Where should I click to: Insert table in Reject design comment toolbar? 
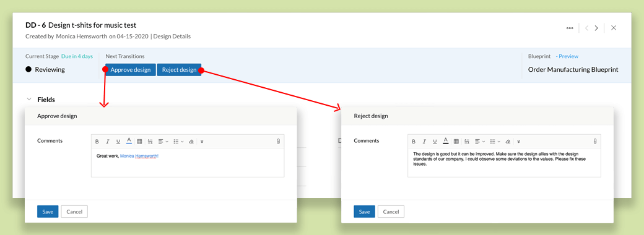pos(456,142)
